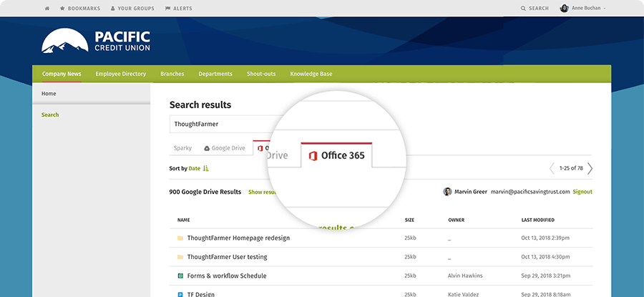Open the Employee Directory tab
Screen dimensions: 644x297
point(121,74)
